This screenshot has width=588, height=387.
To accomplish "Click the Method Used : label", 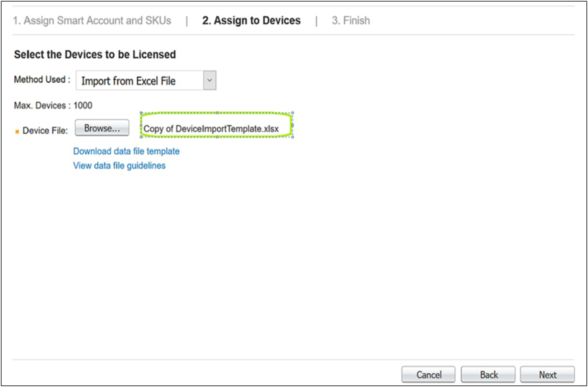I will click(42, 79).
